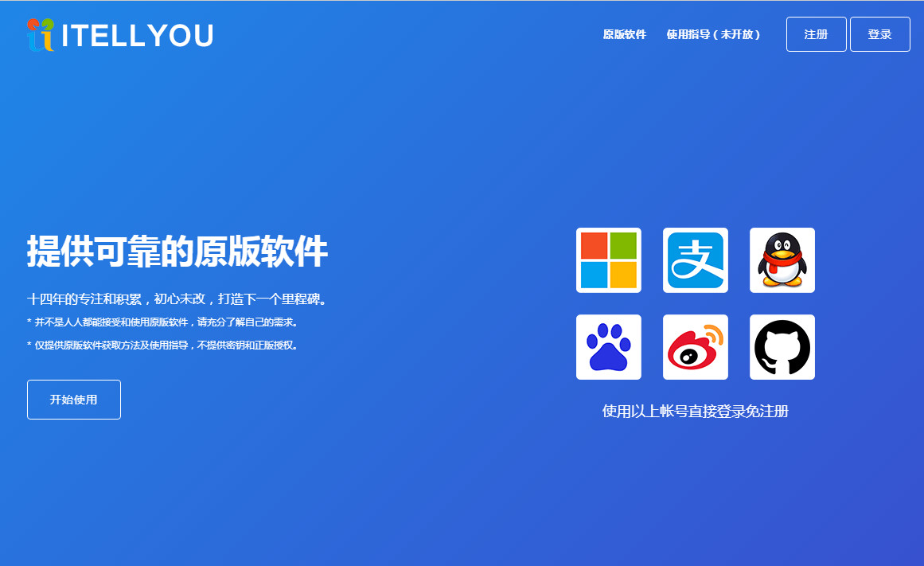Select the Baidu paw login icon
The height and width of the screenshot is (566, 924).
coord(608,347)
